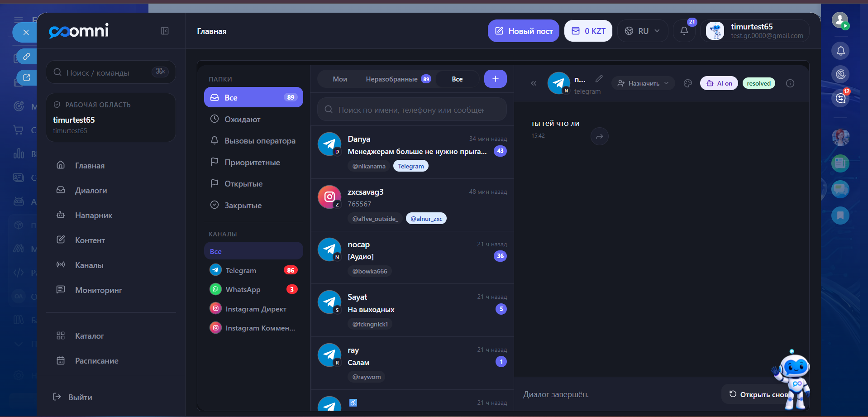The image size is (868, 417).
Task: Click Выйти to log out
Action: tap(72, 397)
